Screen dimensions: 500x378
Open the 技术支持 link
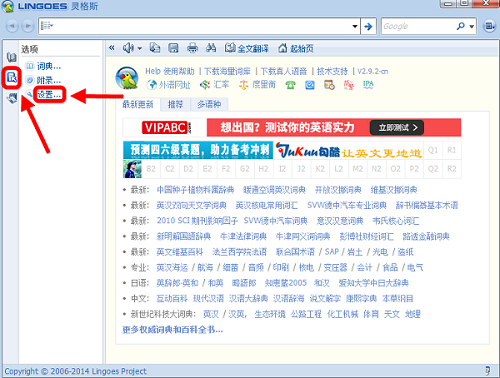(332, 71)
